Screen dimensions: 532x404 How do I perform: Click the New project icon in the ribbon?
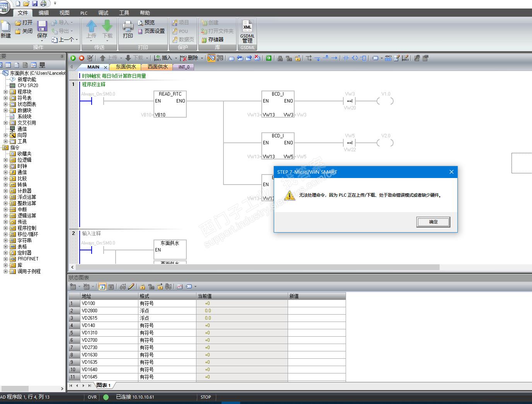pos(5,29)
